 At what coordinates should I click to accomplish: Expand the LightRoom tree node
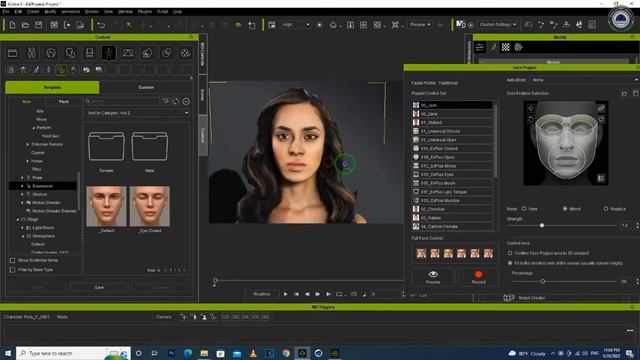(22, 228)
